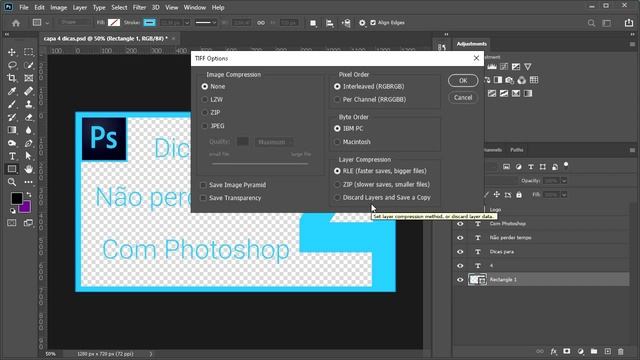Screen dimensions: 640x360
Task: Toggle Align Edges checkbox
Action: tap(373, 23)
